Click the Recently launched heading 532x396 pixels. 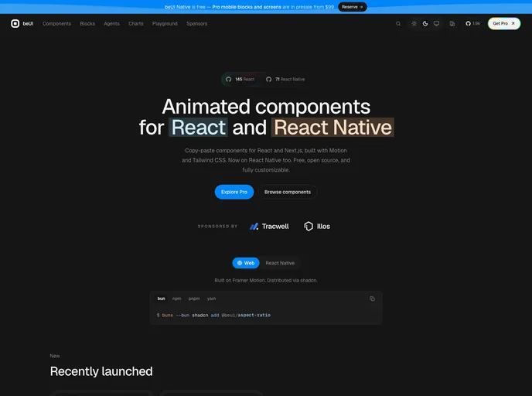(x=101, y=371)
